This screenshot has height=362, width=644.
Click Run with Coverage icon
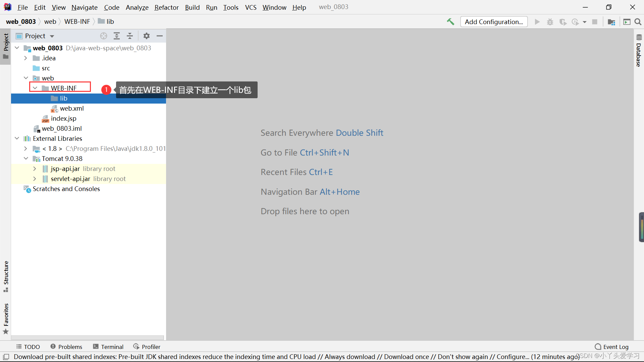563,22
